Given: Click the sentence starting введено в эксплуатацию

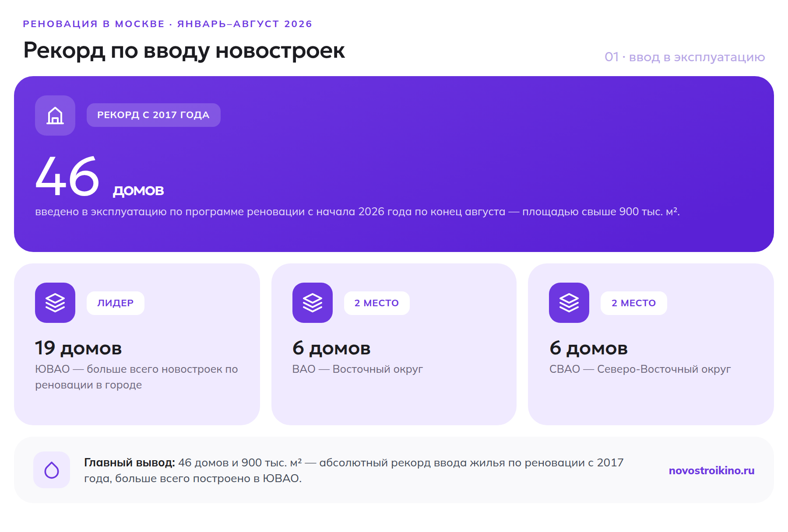Looking at the screenshot, I should (357, 212).
